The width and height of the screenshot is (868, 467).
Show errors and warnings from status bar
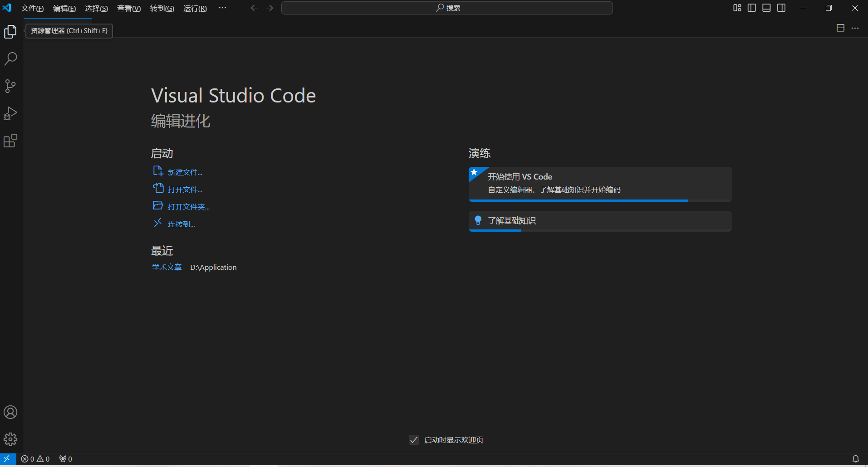click(x=35, y=459)
